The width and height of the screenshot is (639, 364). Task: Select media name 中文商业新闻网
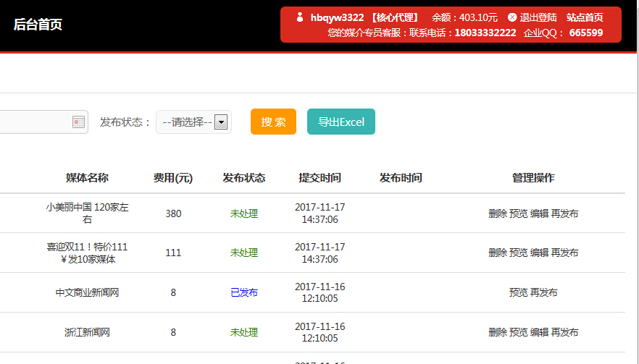pyautogui.click(x=87, y=292)
